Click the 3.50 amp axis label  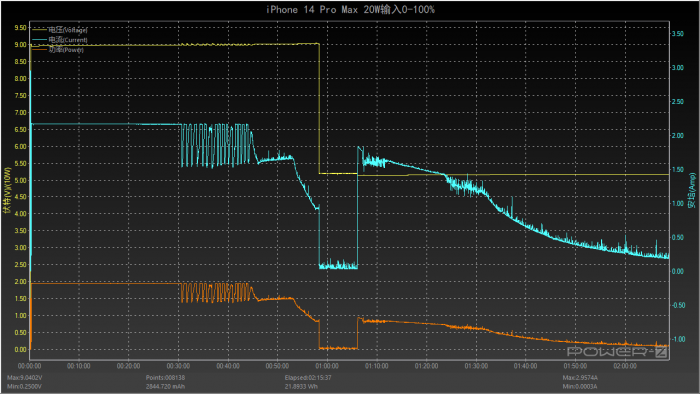point(678,34)
